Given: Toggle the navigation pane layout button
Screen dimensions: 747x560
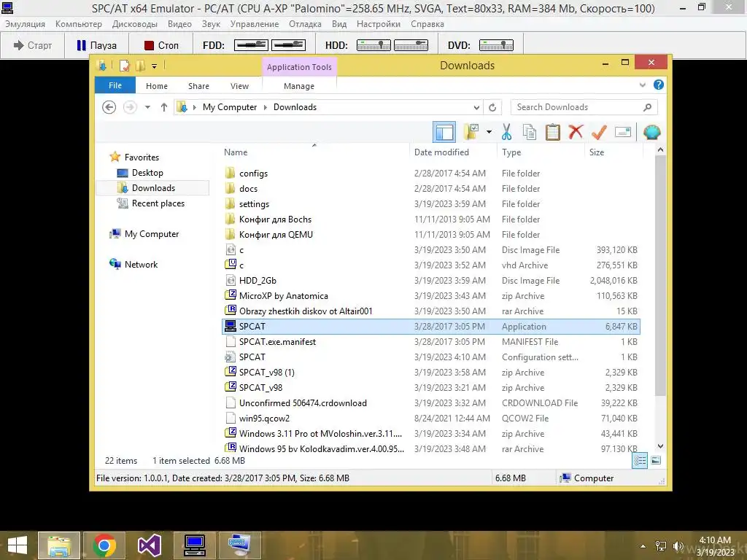Looking at the screenshot, I should pos(444,132).
